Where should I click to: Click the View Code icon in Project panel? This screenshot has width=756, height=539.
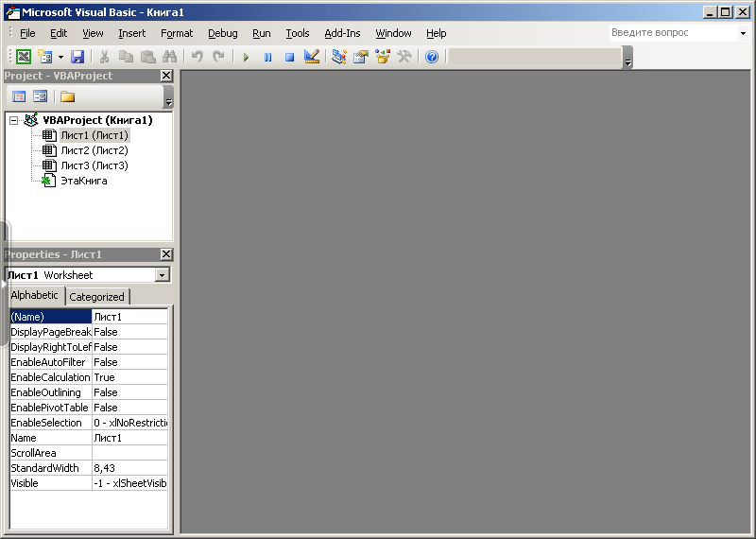[19, 96]
